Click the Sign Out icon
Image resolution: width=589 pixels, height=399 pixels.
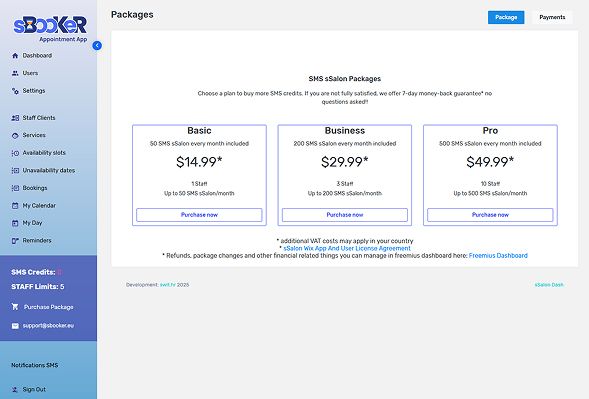pos(15,390)
